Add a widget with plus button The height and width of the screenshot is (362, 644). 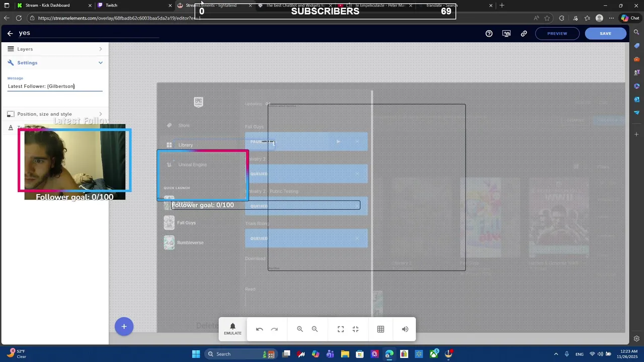click(124, 326)
